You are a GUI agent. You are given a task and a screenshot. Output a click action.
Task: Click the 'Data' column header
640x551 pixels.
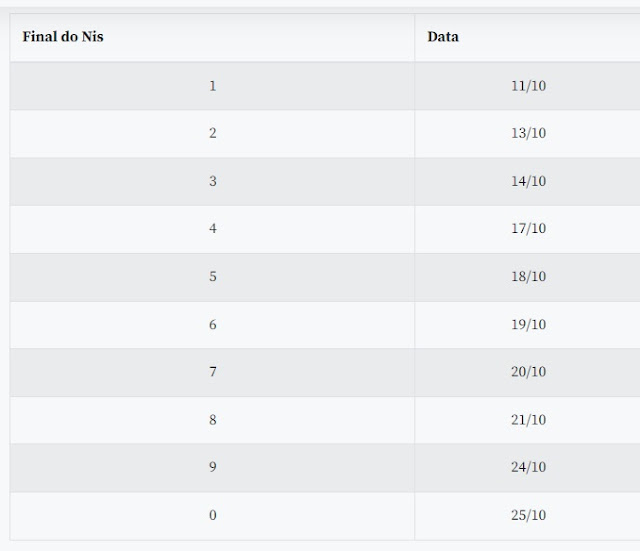[527, 38]
